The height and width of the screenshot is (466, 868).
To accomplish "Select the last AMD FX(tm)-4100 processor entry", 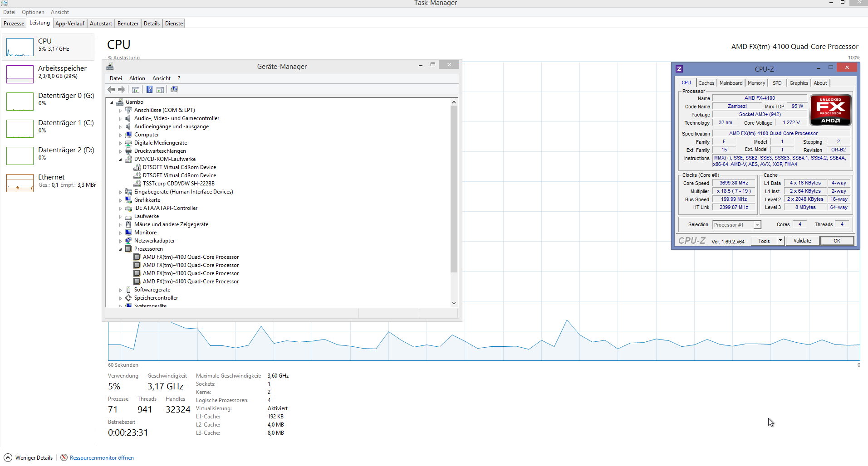I will 191,282.
